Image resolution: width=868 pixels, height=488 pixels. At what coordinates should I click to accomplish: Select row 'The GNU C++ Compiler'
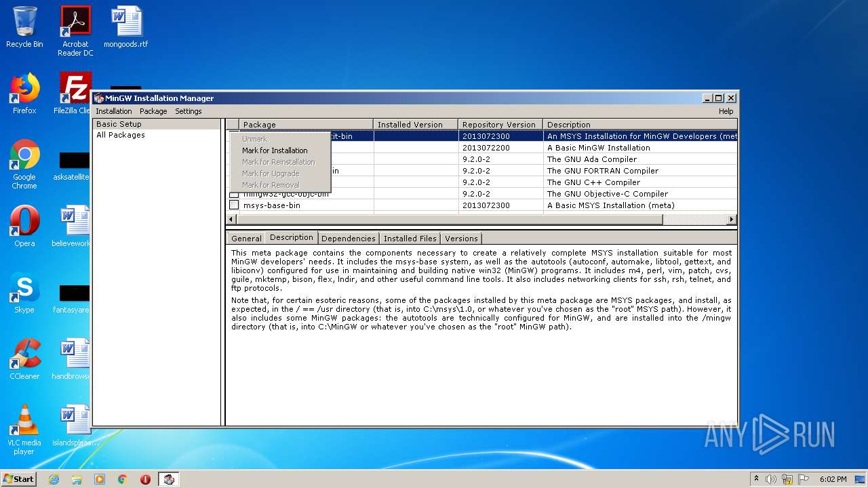click(481, 182)
